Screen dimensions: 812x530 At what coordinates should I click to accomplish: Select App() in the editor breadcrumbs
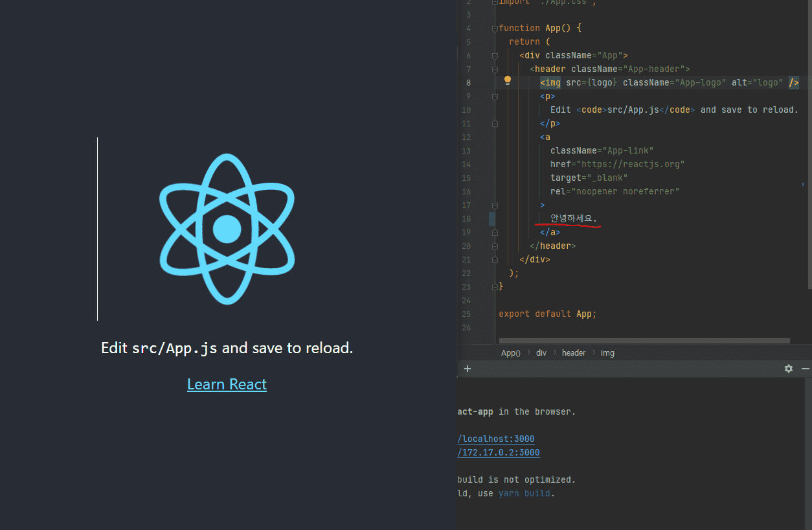pyautogui.click(x=510, y=353)
